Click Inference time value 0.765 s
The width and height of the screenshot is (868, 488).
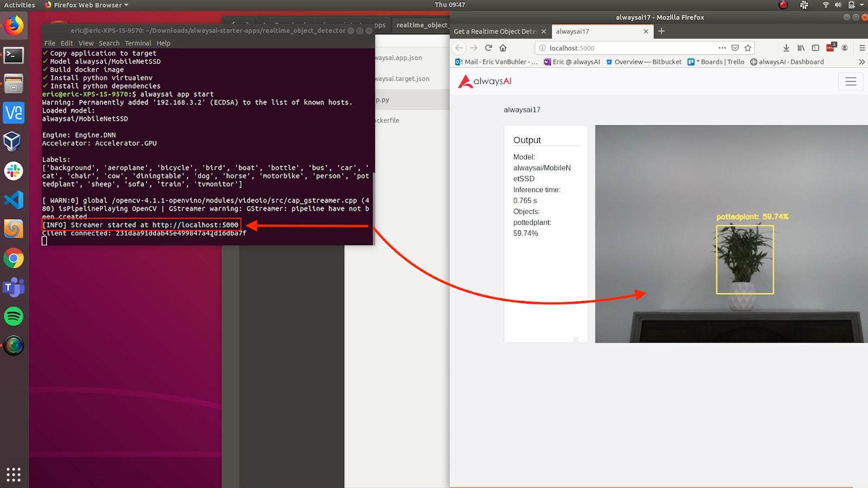click(x=525, y=201)
